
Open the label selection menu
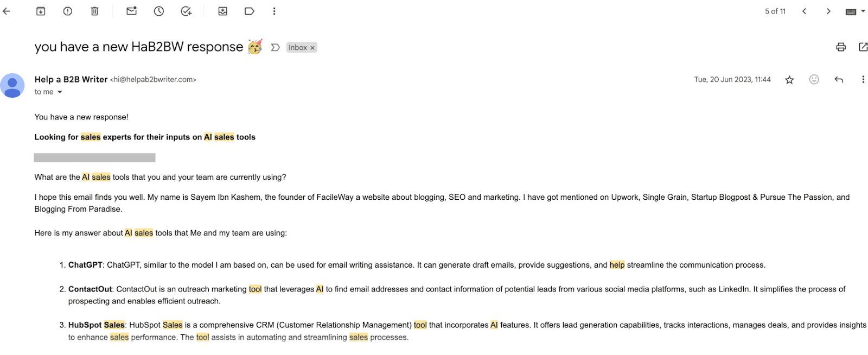click(x=249, y=11)
